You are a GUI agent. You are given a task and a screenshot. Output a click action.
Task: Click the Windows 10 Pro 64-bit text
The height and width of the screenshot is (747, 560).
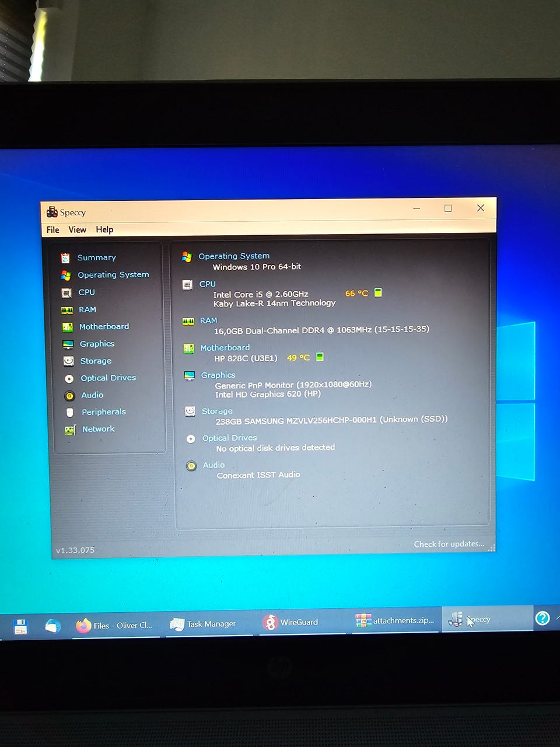pos(257,267)
